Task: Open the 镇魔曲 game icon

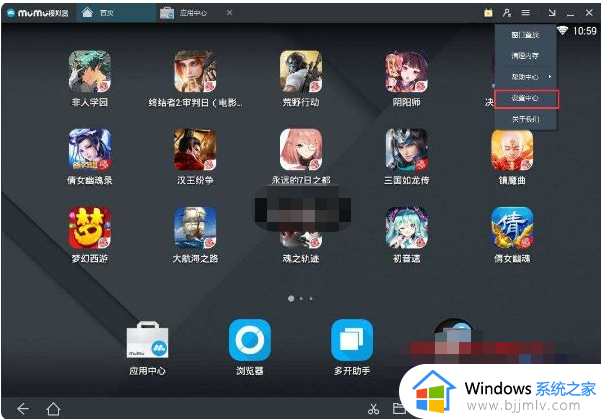Action: click(x=512, y=150)
